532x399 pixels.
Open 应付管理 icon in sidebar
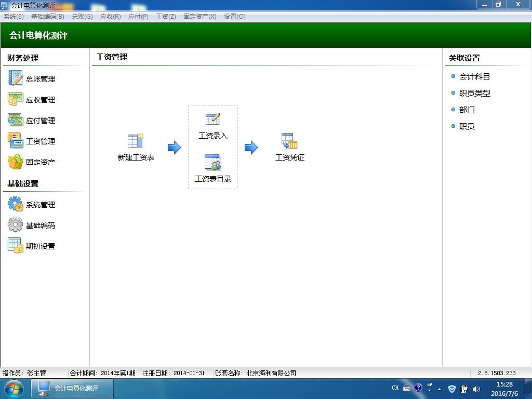pos(15,120)
